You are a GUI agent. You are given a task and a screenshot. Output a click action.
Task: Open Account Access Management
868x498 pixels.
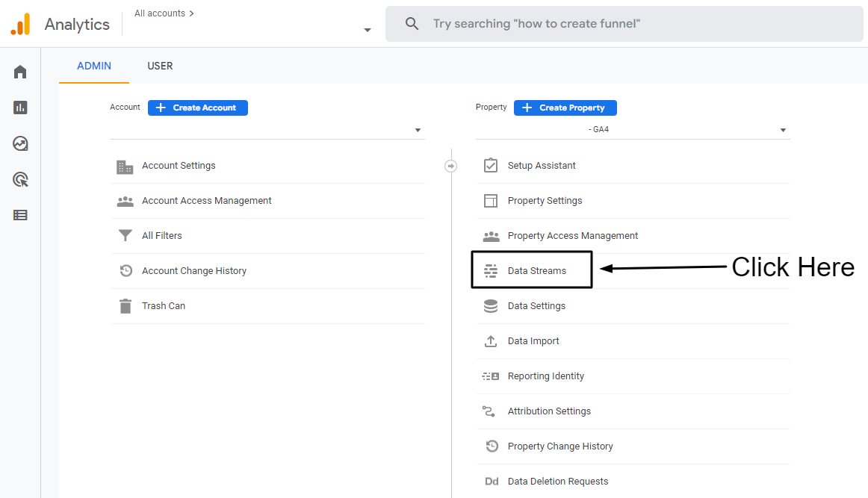206,201
